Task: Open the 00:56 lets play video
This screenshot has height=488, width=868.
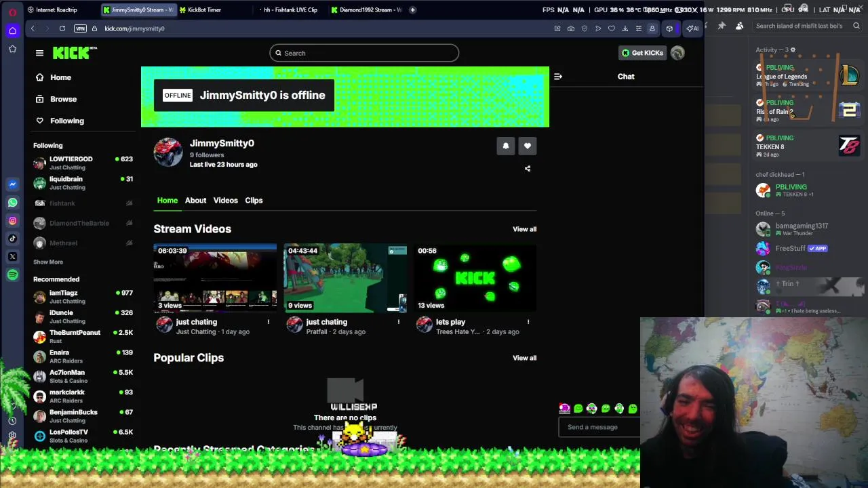Action: [x=475, y=278]
